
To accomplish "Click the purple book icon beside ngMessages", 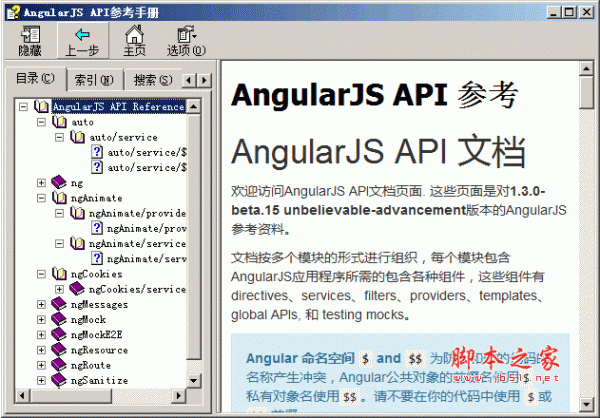I will tap(59, 304).
